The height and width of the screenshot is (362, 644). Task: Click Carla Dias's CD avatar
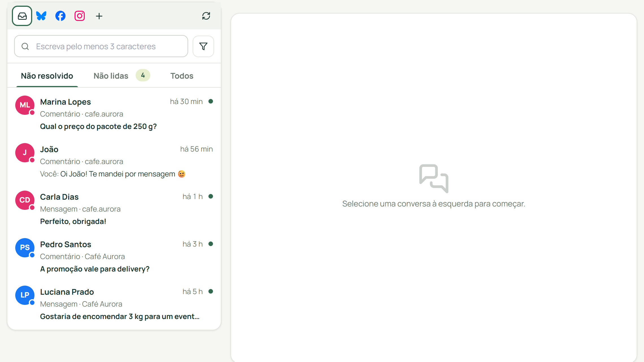(x=25, y=200)
